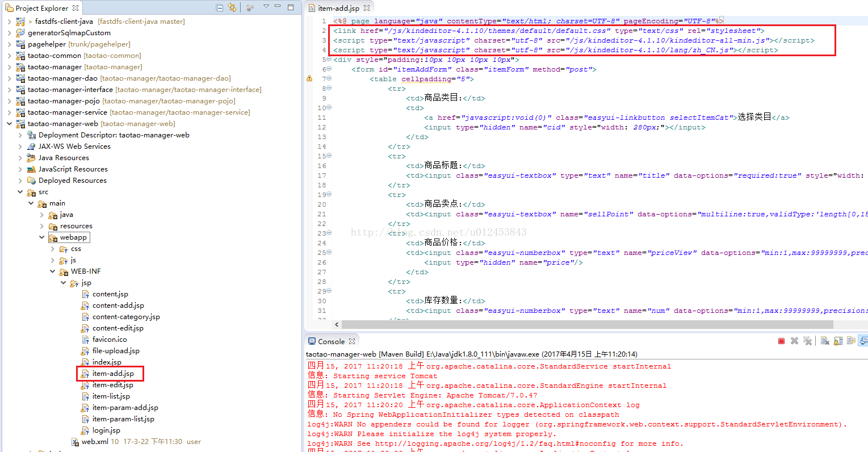The image size is (868, 452).
Task: Collapse the main folder
Action: click(31, 203)
